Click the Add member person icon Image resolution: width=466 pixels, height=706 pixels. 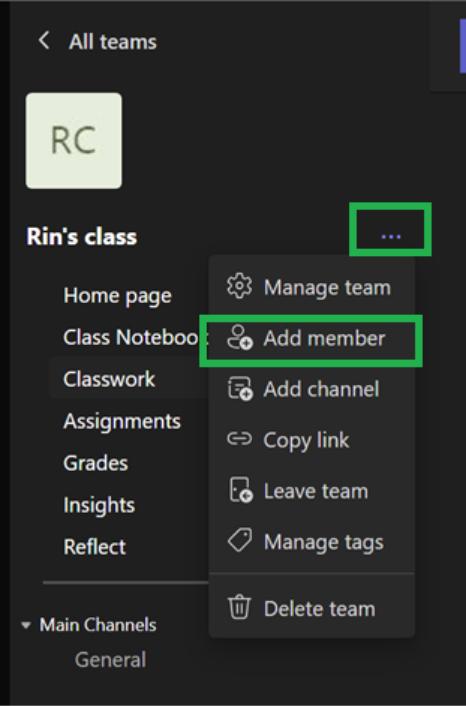click(239, 337)
